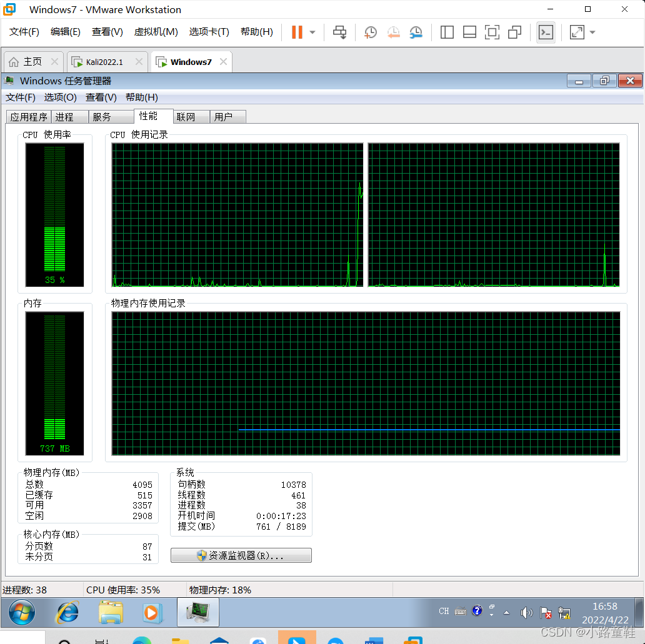Select the 性能 tab

click(x=153, y=116)
